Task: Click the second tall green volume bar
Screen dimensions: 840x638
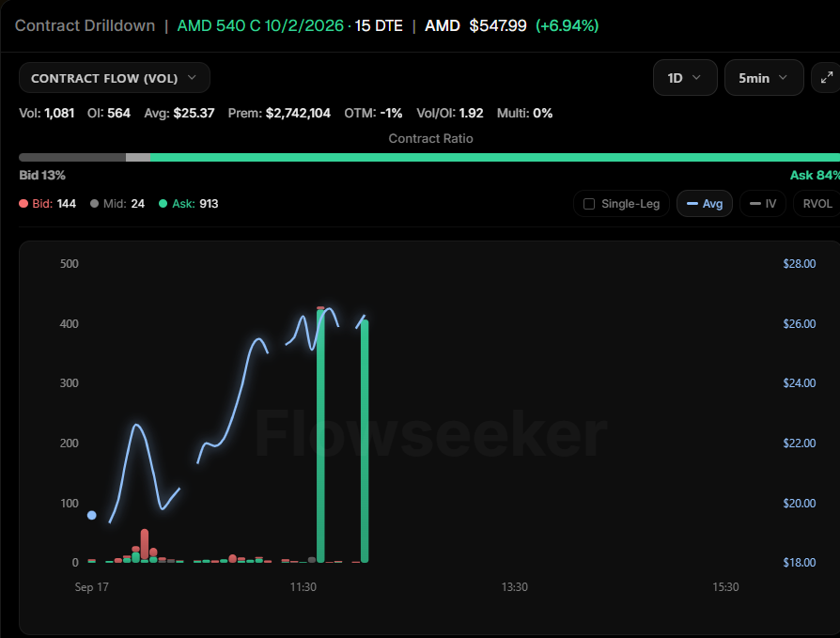Action: (365, 441)
